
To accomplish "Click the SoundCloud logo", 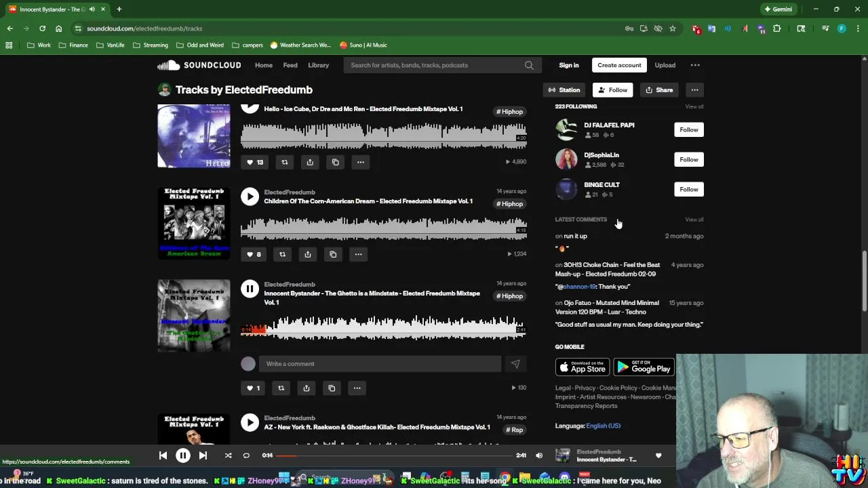I will (199, 65).
